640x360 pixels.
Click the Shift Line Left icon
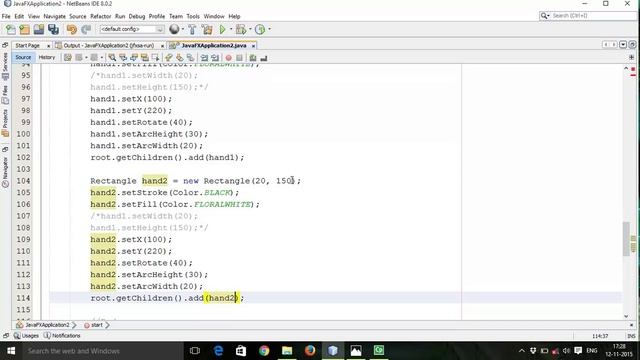coord(204,58)
